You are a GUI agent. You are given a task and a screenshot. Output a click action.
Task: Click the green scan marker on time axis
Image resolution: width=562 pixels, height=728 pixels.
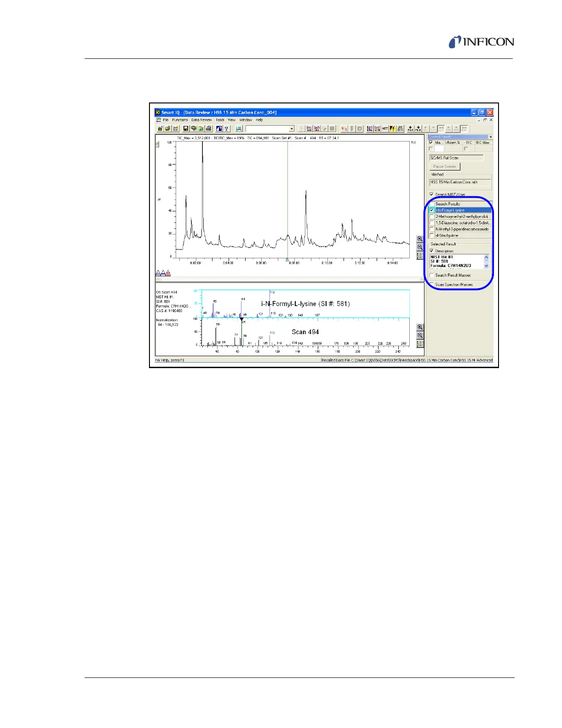(287, 260)
